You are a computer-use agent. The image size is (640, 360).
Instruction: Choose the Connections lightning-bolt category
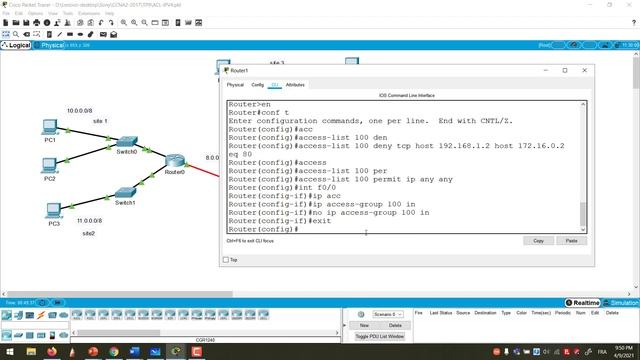point(41,315)
